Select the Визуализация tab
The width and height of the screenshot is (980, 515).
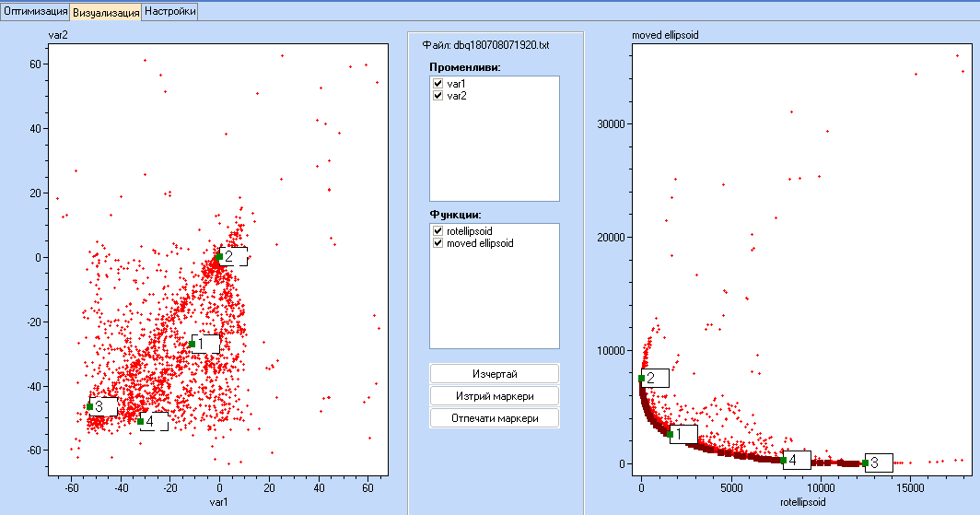pyautogui.click(x=106, y=12)
